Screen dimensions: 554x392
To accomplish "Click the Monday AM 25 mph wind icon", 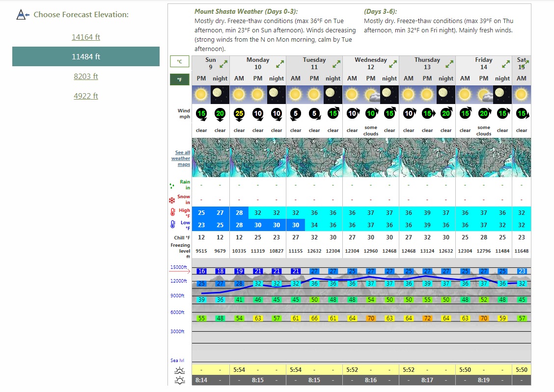I will click(239, 114).
